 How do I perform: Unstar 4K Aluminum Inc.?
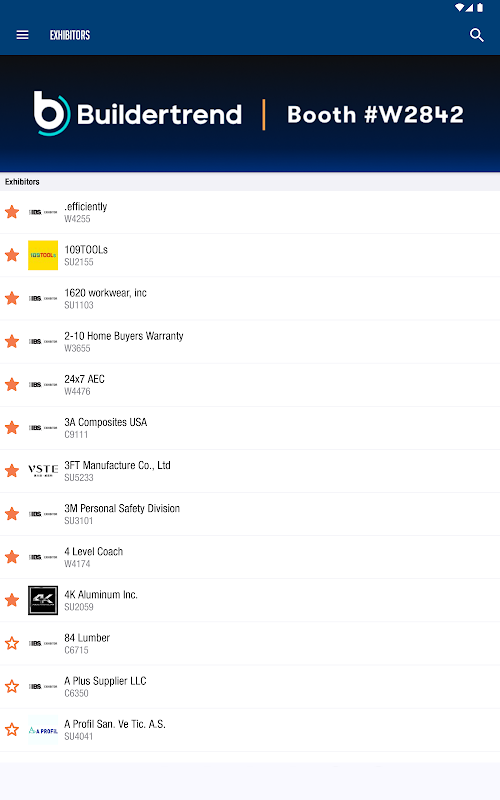(x=12, y=600)
